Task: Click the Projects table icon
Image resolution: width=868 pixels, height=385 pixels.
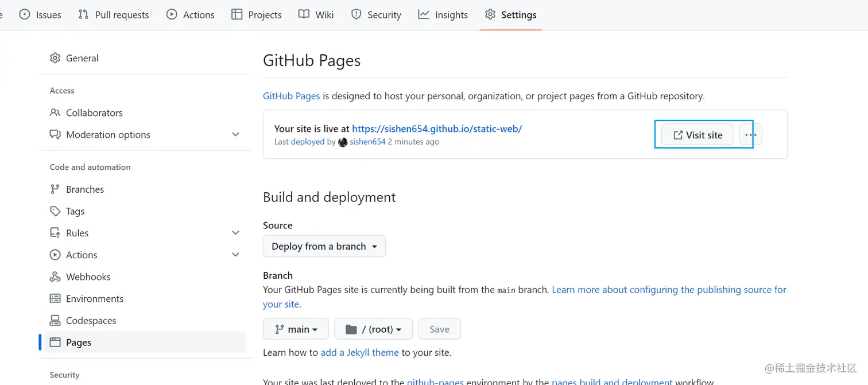Action: tap(237, 14)
